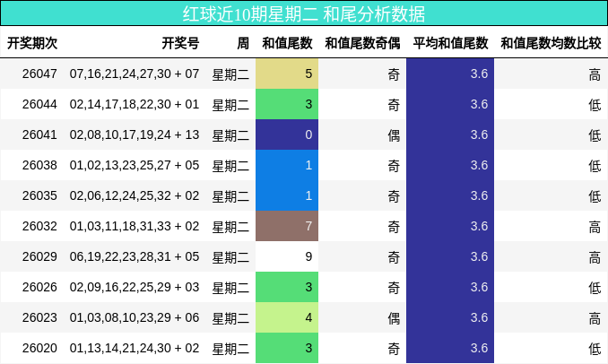
Task: Click the brown tail value 7 cell
Action: 287,226
